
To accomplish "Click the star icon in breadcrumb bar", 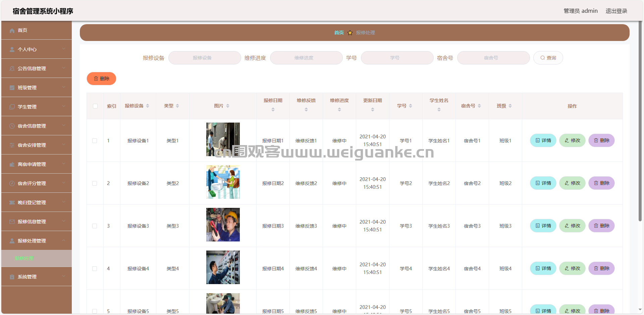I will tap(350, 33).
